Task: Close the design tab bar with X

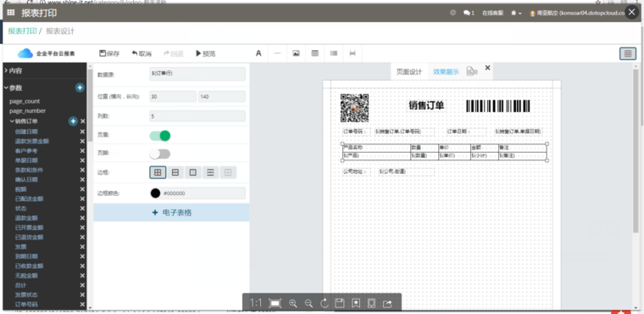Action: [x=487, y=68]
